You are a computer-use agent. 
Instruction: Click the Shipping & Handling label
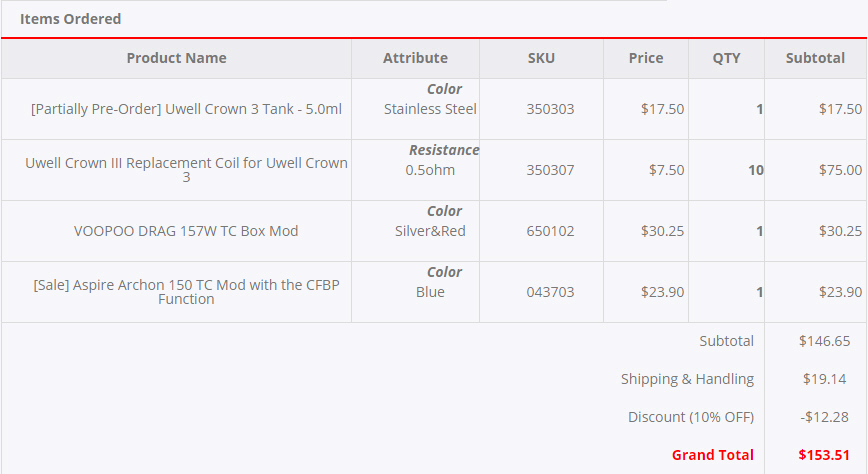687,379
